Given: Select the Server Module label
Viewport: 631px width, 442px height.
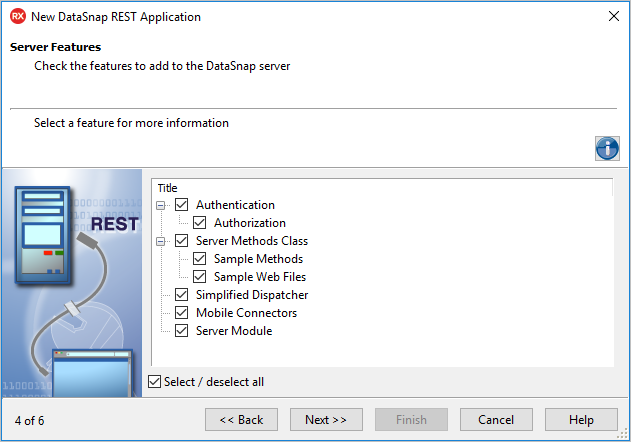Looking at the screenshot, I should [x=234, y=330].
